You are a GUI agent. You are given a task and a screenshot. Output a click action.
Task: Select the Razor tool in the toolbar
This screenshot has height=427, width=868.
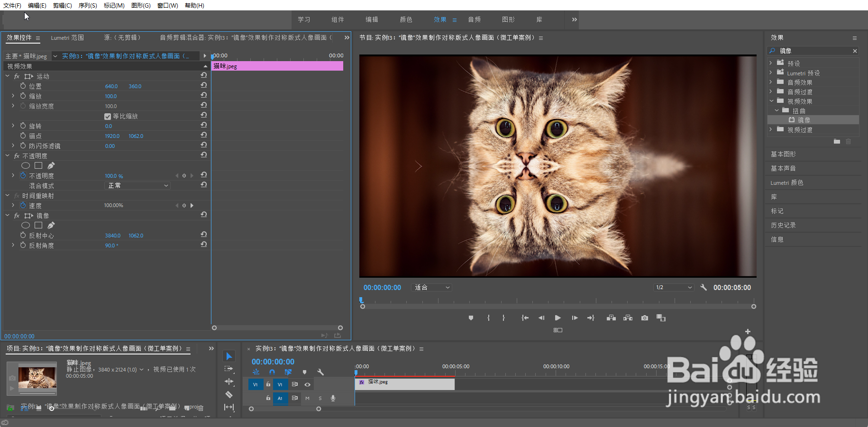click(x=229, y=394)
